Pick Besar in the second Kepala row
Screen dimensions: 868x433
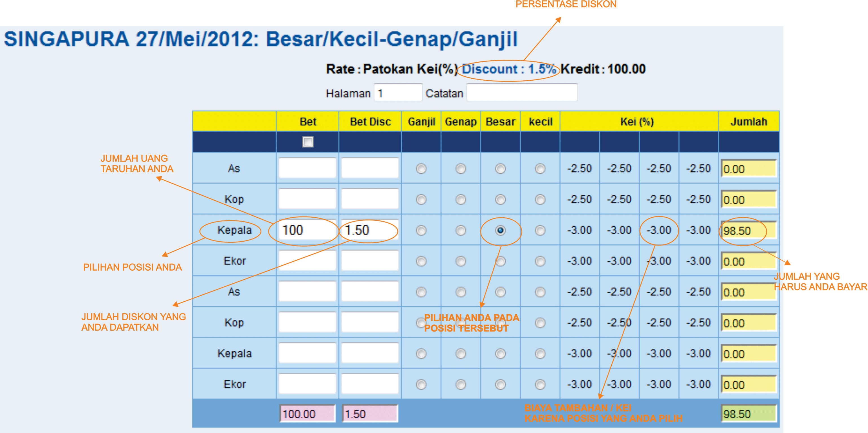[500, 354]
